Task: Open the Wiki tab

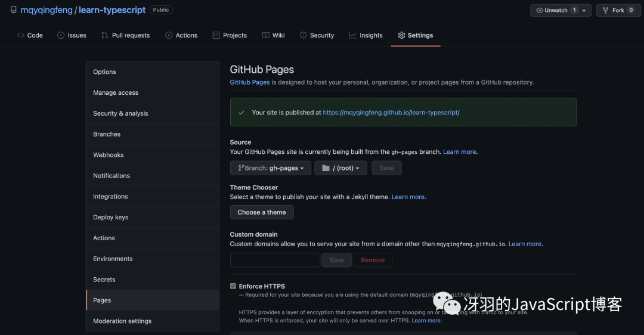Action: coord(274,35)
